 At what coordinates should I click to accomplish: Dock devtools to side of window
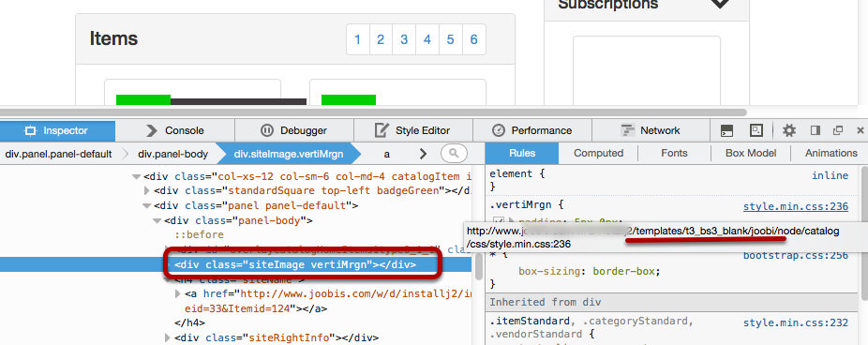pos(816,130)
